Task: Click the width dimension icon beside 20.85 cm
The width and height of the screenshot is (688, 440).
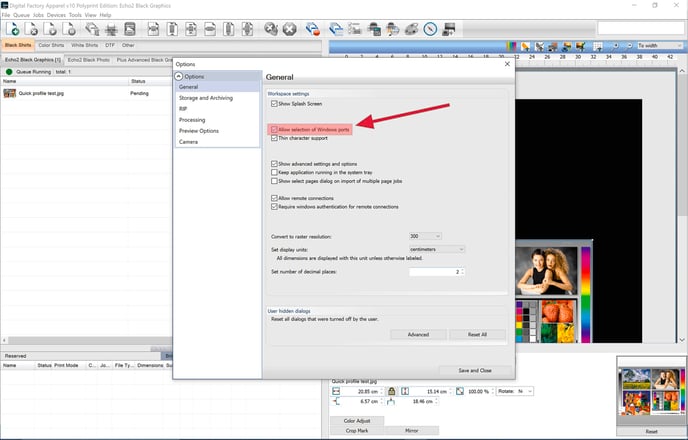Action: pos(336,391)
